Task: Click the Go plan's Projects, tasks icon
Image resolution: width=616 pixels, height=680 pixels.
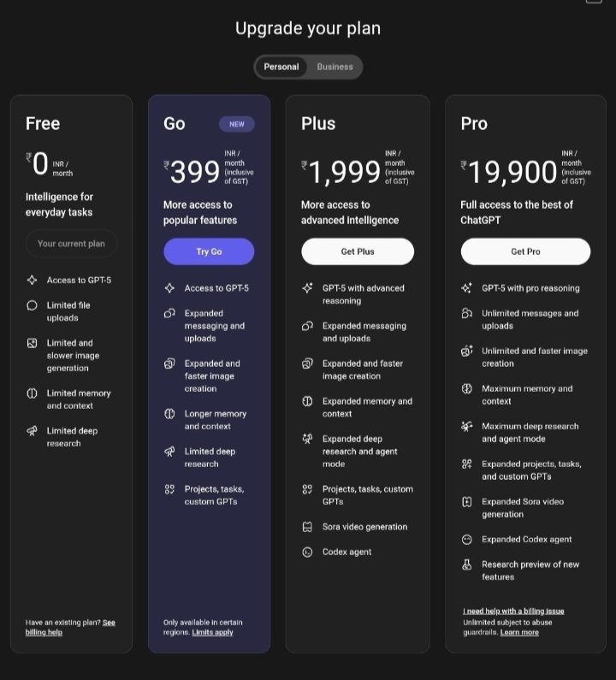Action: (169, 489)
